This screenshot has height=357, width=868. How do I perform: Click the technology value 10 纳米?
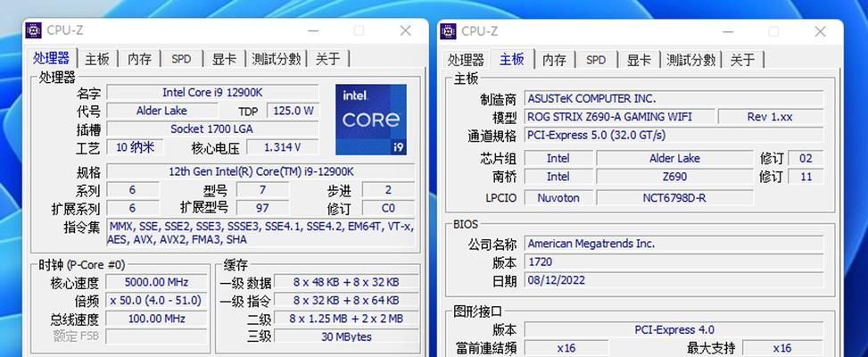pyautogui.click(x=135, y=147)
